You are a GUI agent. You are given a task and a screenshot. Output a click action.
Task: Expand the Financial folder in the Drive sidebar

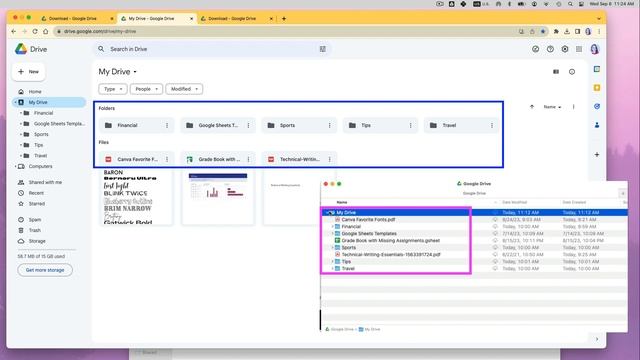pos(21,113)
